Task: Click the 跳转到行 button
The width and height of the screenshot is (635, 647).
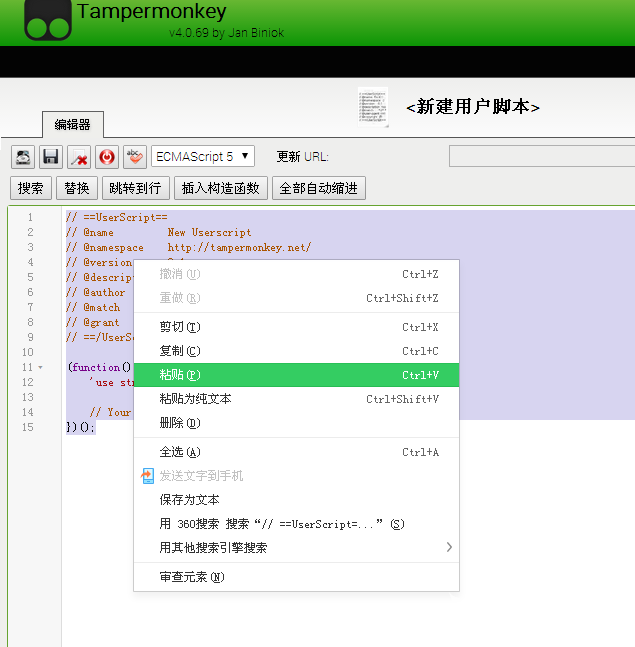Action: 136,188
